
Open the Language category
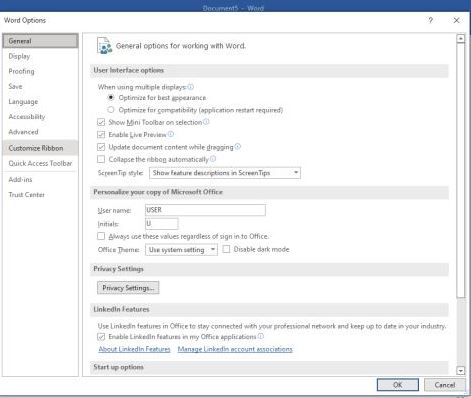click(40, 102)
